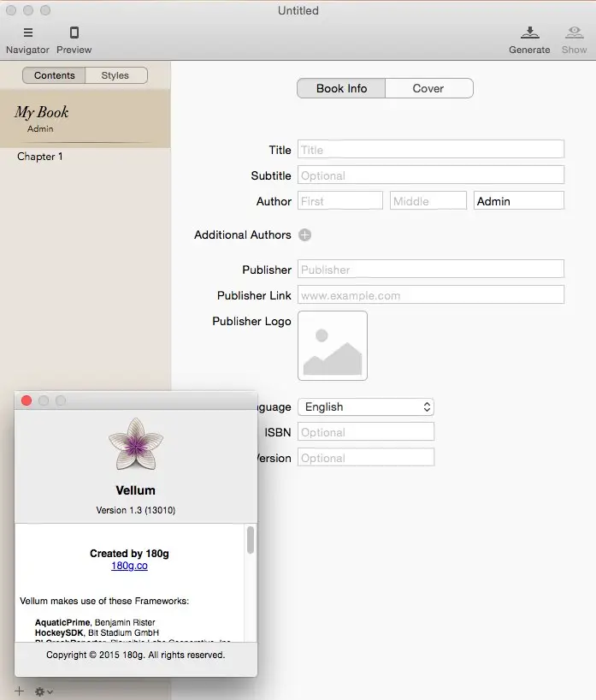
Task: Click the About window credits scrollbar
Action: point(251,540)
